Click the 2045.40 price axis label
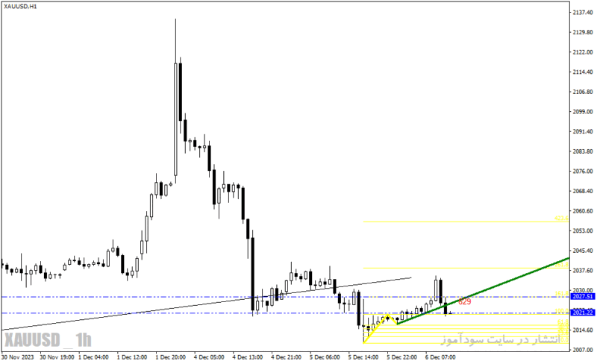Viewport: 597px width, 364px height. click(583, 251)
